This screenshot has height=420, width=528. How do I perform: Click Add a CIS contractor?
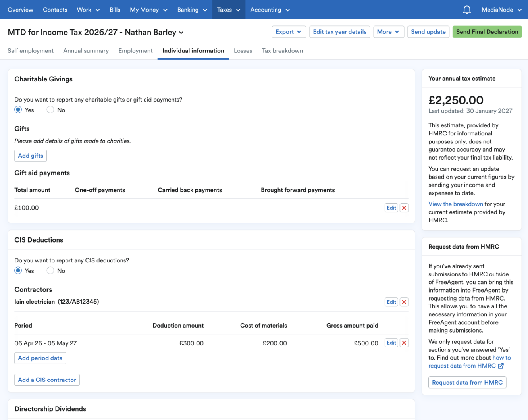[47, 380]
